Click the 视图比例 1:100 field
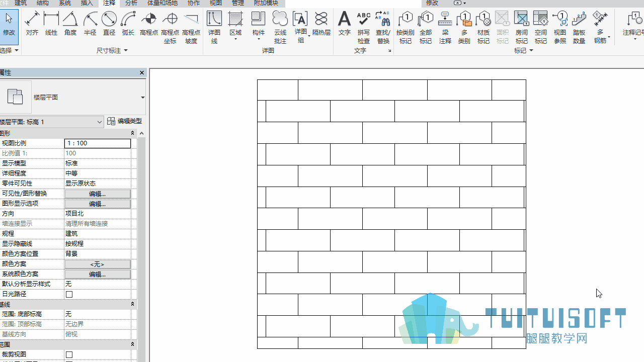644x362 pixels. (x=98, y=143)
